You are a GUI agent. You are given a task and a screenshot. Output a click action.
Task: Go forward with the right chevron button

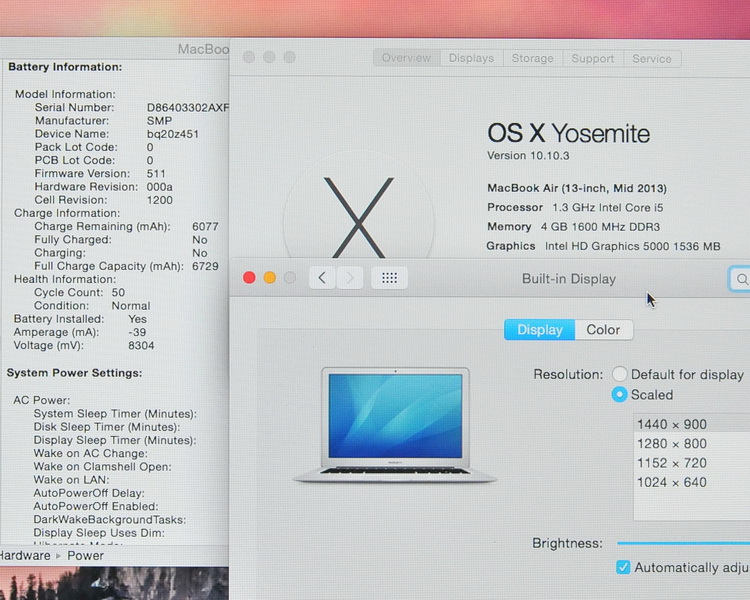pyautogui.click(x=350, y=278)
